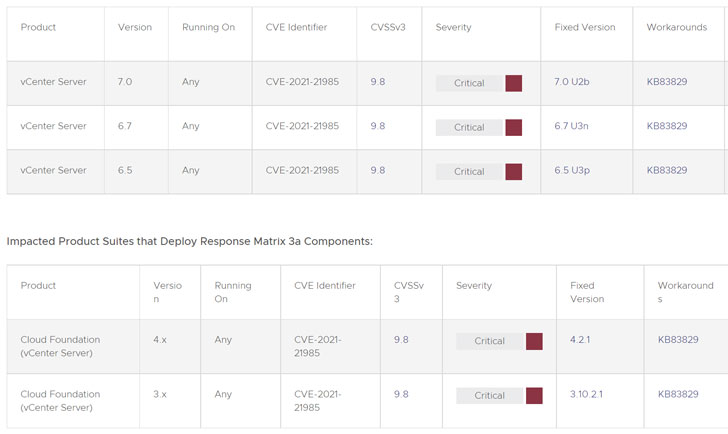Click red severity swatch for Cloud Foundation 3.x

pos(534,395)
